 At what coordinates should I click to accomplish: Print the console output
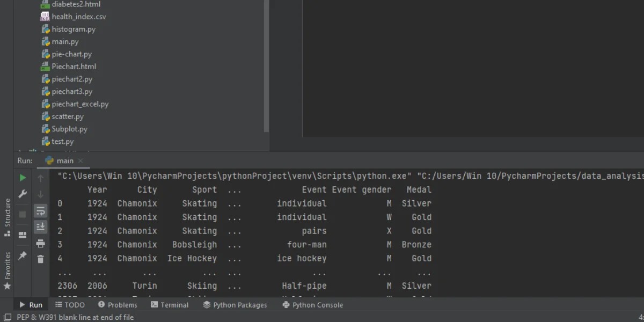click(x=40, y=243)
